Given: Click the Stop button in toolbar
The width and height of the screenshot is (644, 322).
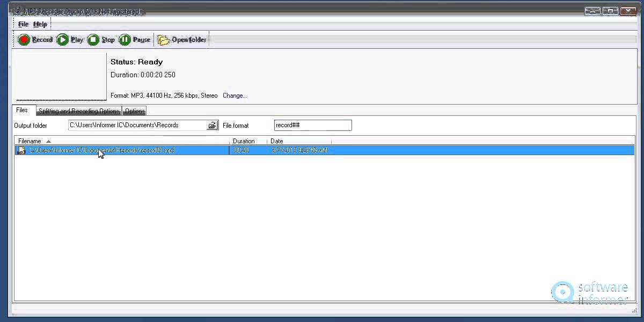Looking at the screenshot, I should pyautogui.click(x=101, y=40).
